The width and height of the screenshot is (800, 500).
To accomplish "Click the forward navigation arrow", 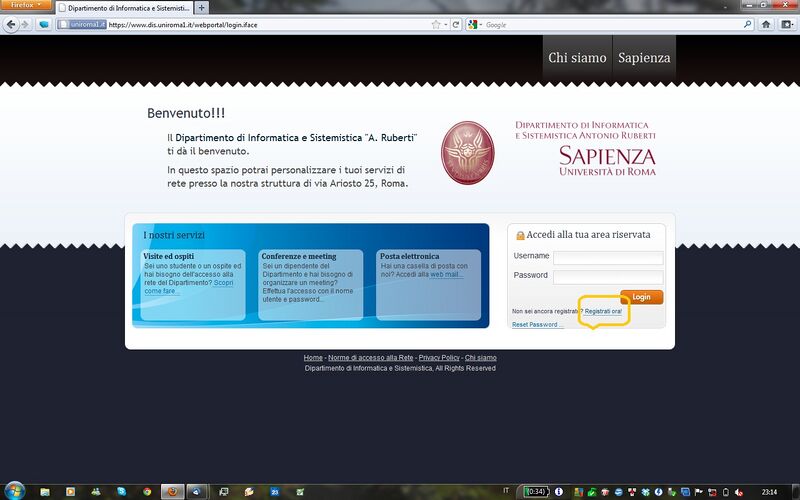I will coord(24,24).
